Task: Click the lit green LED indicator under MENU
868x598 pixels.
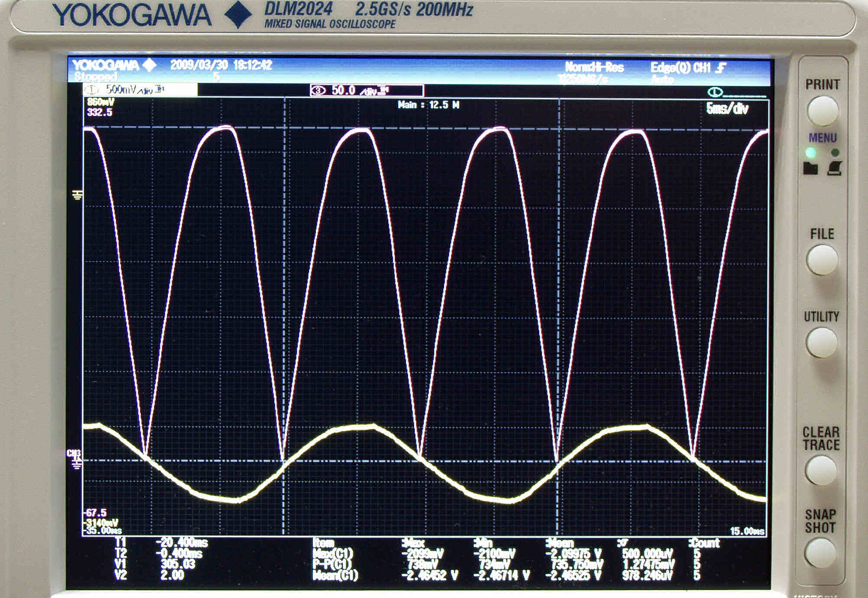Action: click(810, 153)
